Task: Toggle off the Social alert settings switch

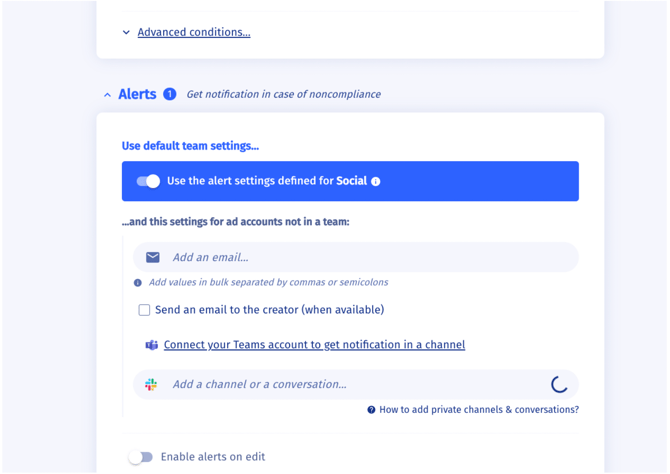Action: [148, 181]
